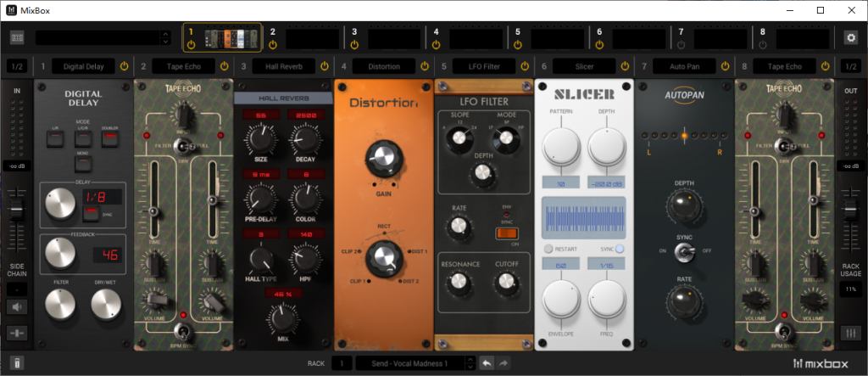Viewport: 868px width, 376px height.
Task: Flip the Autopan SYNC switch
Action: [684, 253]
